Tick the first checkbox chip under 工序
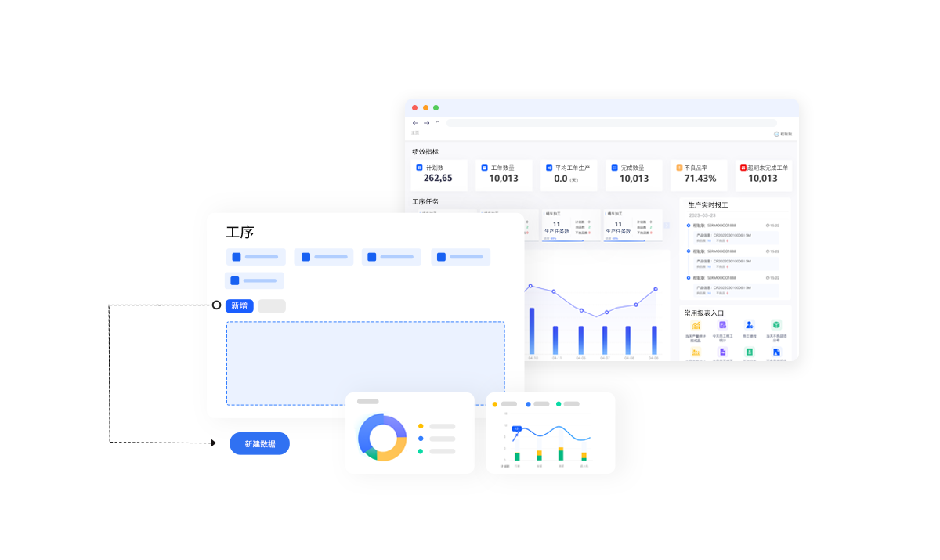This screenshot has width=940, height=560. click(237, 257)
